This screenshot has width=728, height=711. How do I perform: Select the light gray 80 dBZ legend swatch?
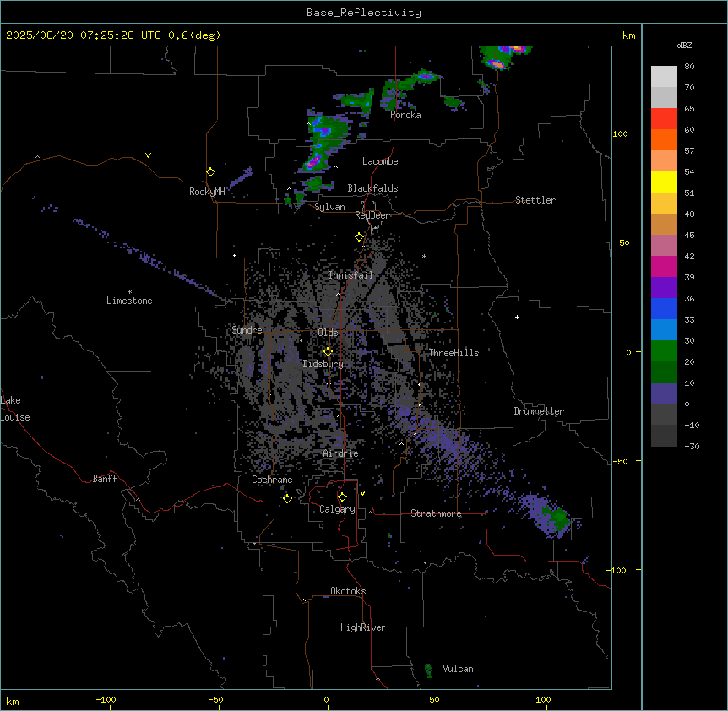664,77
